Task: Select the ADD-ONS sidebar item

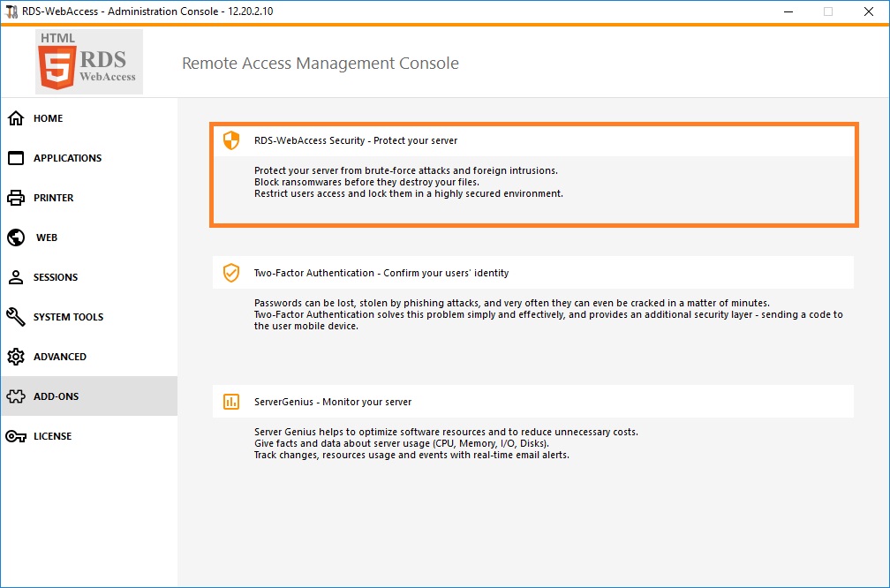Action: tap(89, 396)
